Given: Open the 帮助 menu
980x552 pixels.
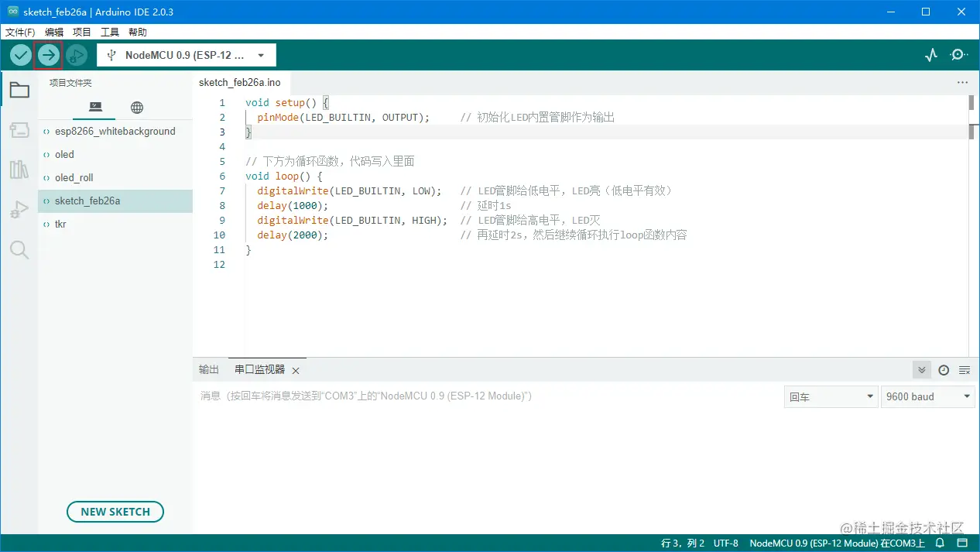Looking at the screenshot, I should [138, 33].
